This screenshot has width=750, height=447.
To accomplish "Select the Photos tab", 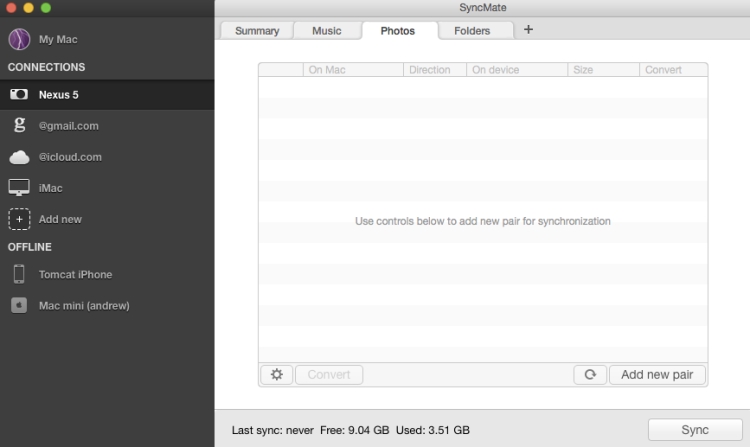I will pos(397,31).
